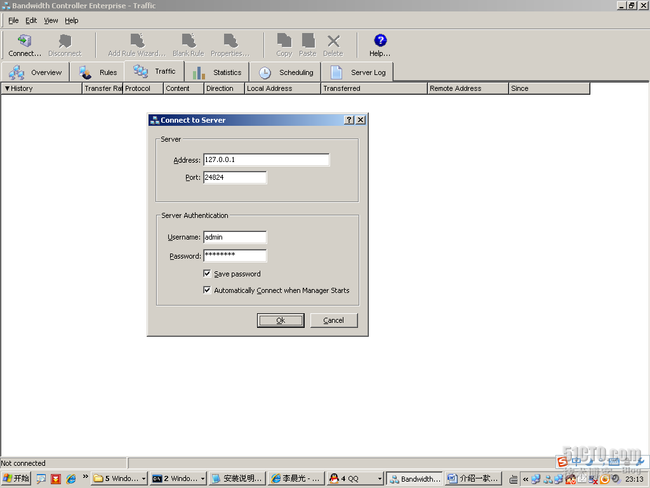
Task: Click the Delete toolbar icon
Action: click(333, 45)
